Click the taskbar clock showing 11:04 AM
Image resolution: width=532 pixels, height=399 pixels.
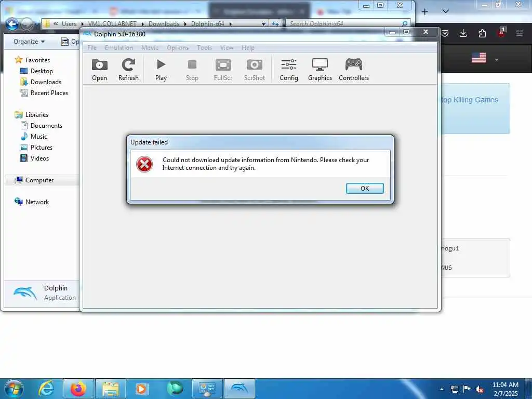[x=506, y=389]
